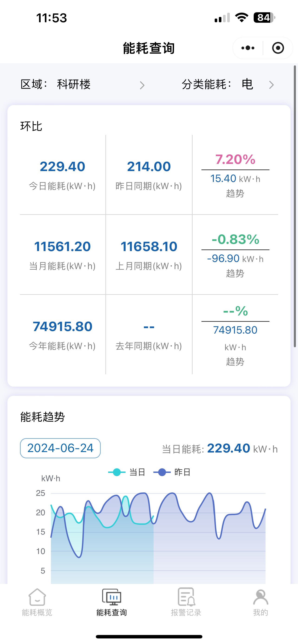Open the 2024-06-24 date picker
Viewport: 298px width, 644px height.
coord(60,448)
